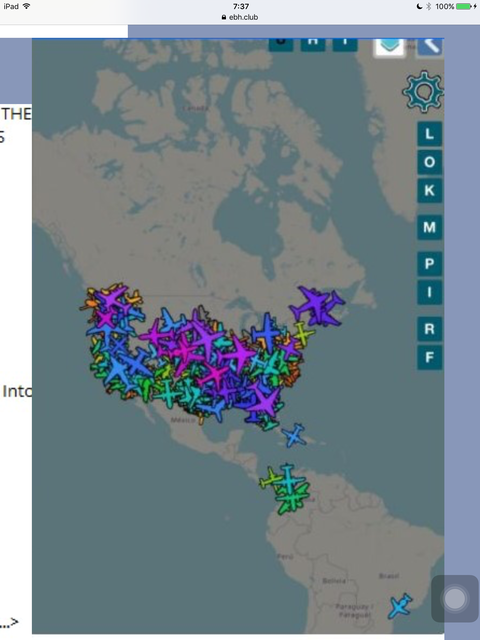
Task: Select the teal plane over Colombia
Action: tap(288, 480)
